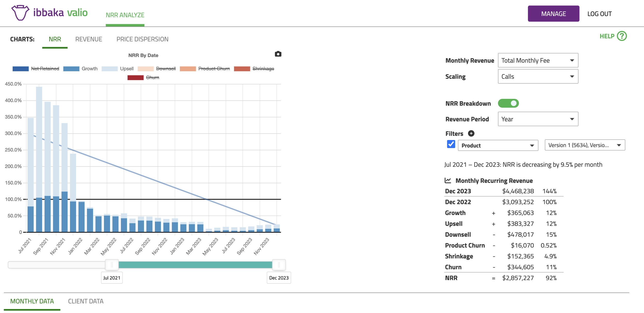This screenshot has height=313, width=644.
Task: Open the Version filter value selector
Action: pyautogui.click(x=584, y=145)
